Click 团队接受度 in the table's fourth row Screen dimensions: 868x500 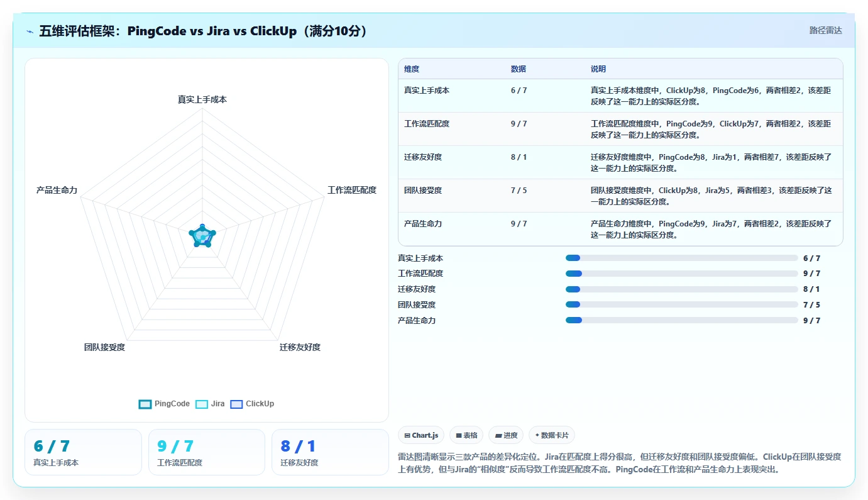[423, 191]
